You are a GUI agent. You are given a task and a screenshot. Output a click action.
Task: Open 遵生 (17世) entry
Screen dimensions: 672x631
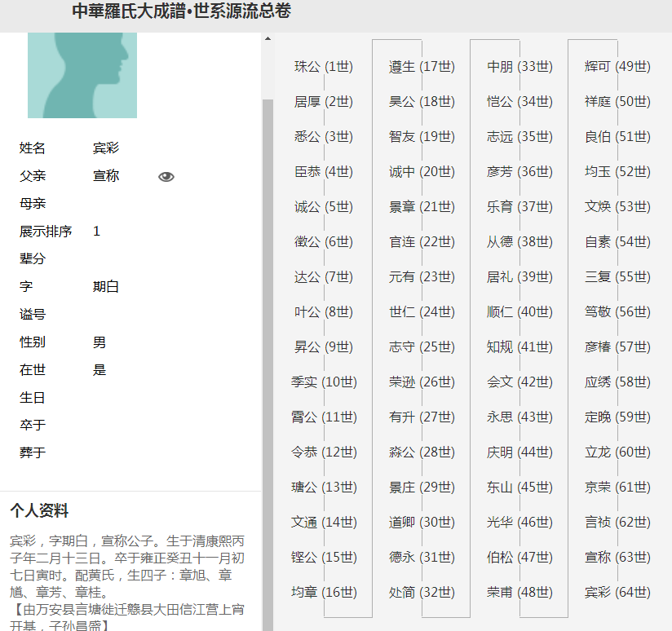(x=422, y=67)
